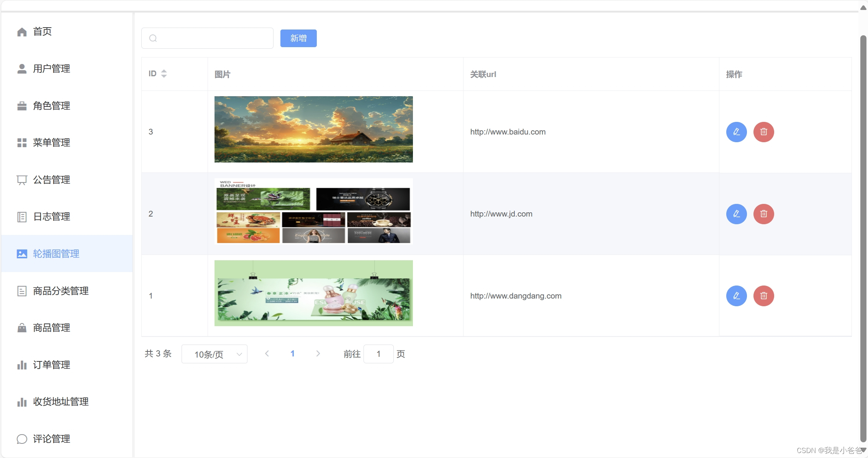Screen dimensions: 868x458
Task: Go to previous page with left chevron
Action: pos(267,354)
